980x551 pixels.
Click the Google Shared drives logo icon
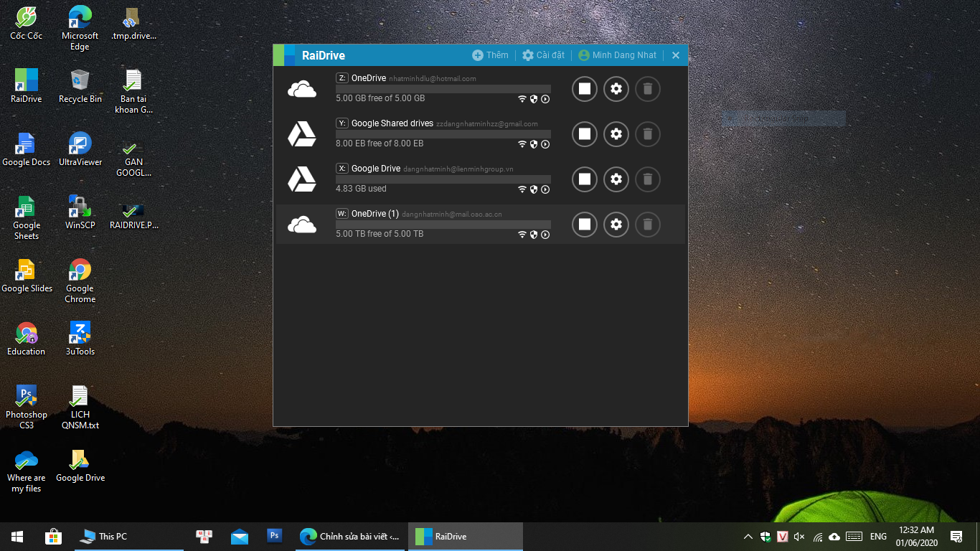click(302, 134)
